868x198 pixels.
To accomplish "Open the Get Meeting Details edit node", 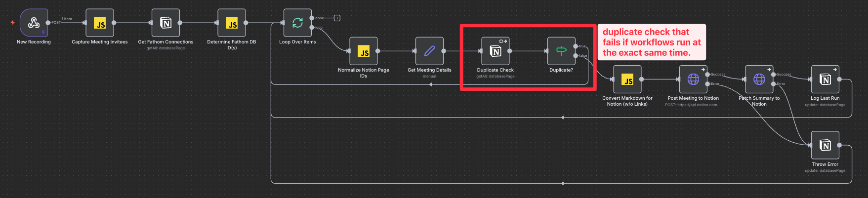I will point(429,51).
